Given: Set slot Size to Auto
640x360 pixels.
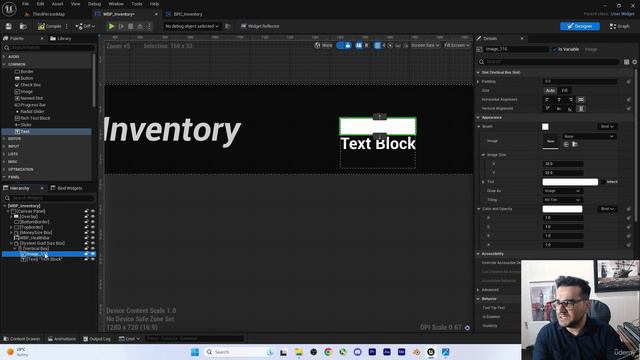Looking at the screenshot, I should 550,91.
